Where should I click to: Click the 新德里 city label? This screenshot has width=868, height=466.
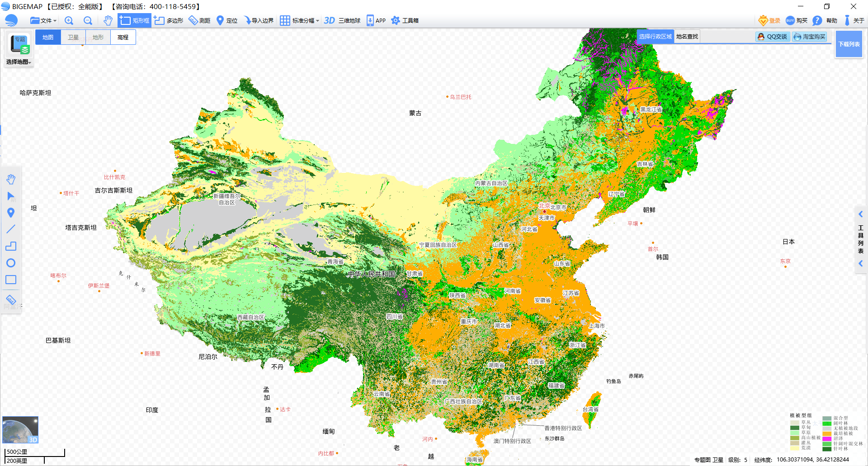pos(152,353)
